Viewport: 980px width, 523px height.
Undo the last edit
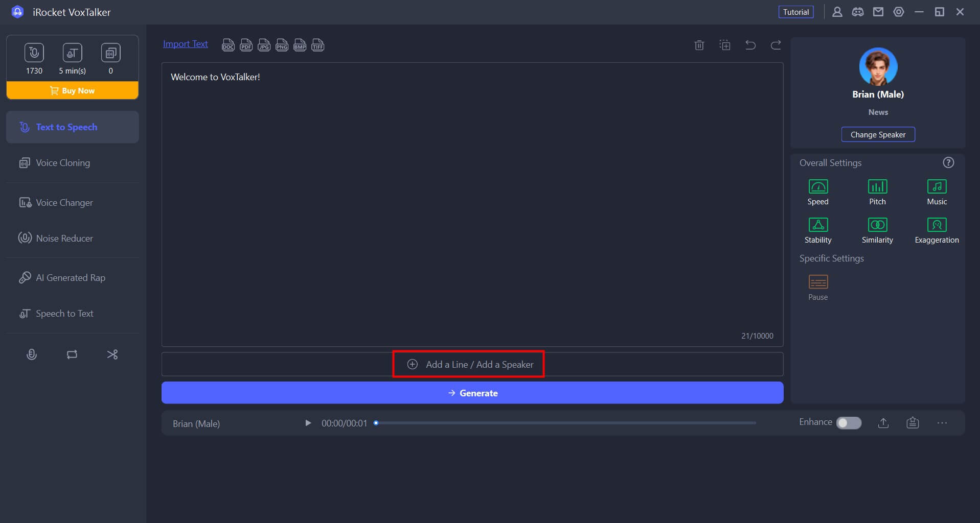(750, 45)
